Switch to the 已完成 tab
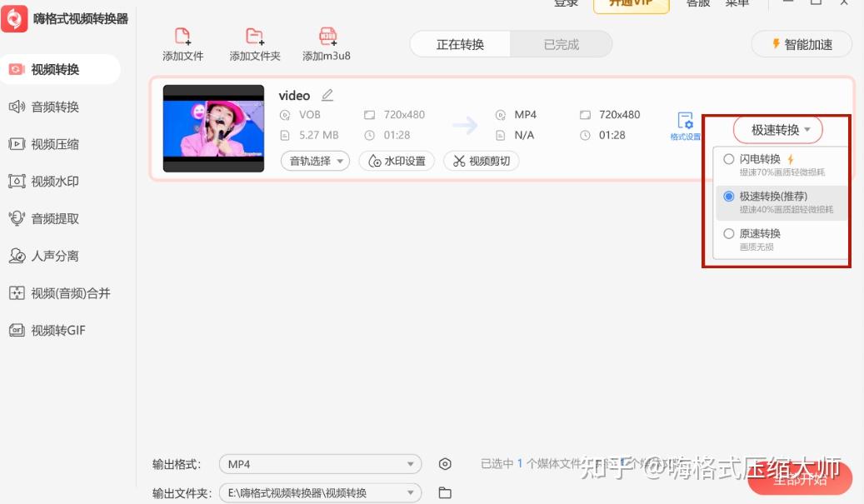This screenshot has height=504, width=864. (x=562, y=44)
